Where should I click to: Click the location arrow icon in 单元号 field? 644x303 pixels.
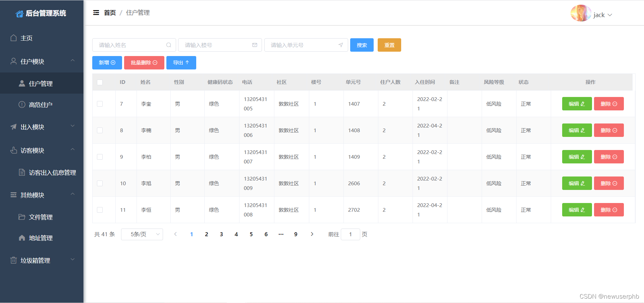pyautogui.click(x=341, y=45)
